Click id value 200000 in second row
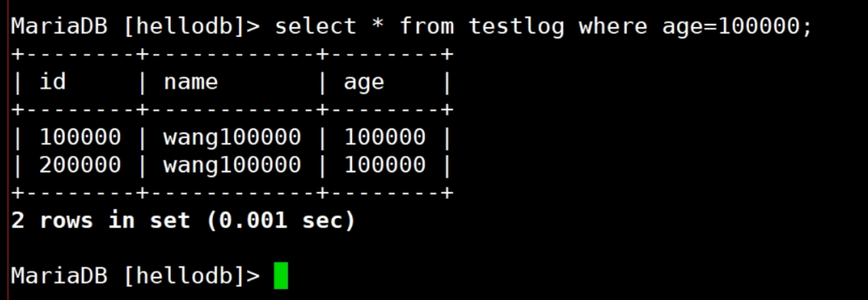Image resolution: width=868 pixels, height=300 pixels. coord(80,165)
